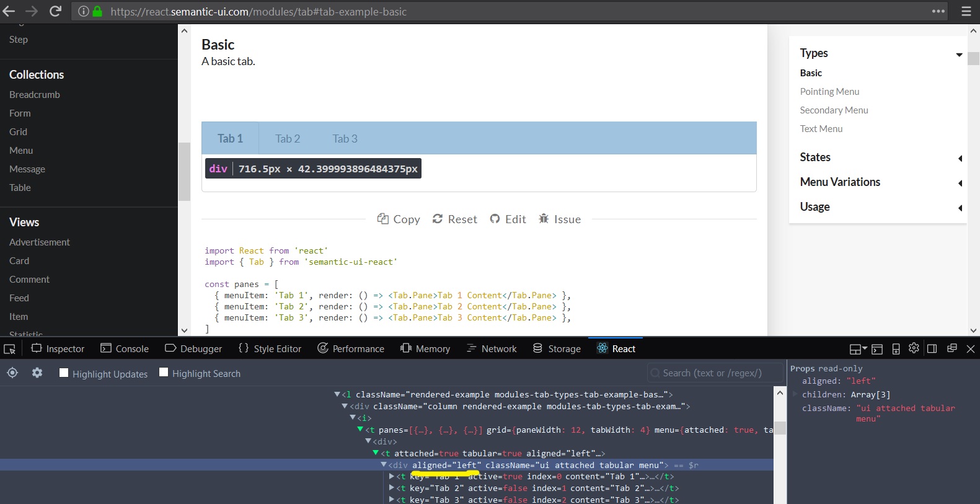Viewport: 980px width, 504px height.
Task: Open the Inspector devtools tab
Action: tap(58, 349)
